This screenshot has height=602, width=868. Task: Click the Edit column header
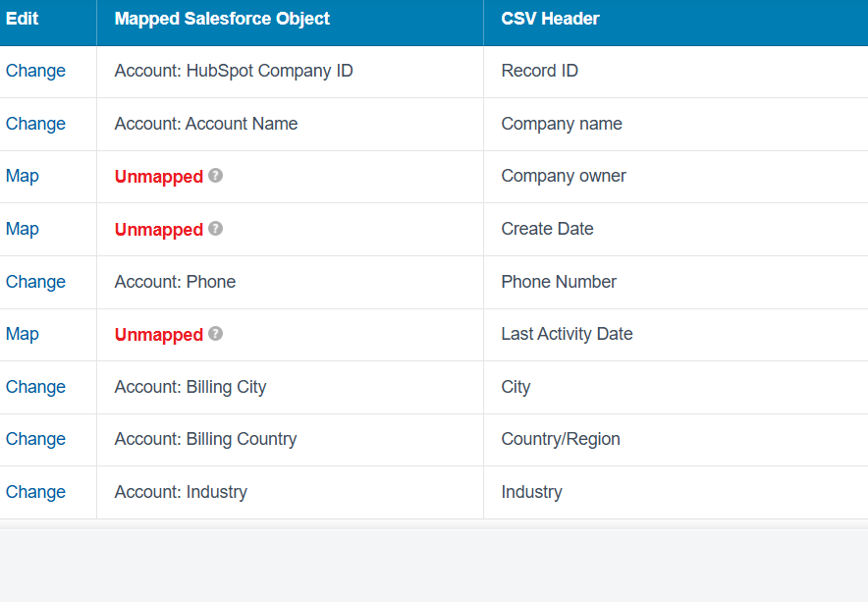(x=23, y=19)
